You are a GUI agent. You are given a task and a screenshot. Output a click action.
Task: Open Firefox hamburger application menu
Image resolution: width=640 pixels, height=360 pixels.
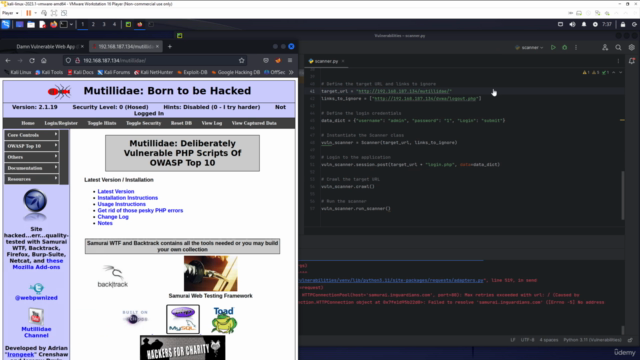290,60
